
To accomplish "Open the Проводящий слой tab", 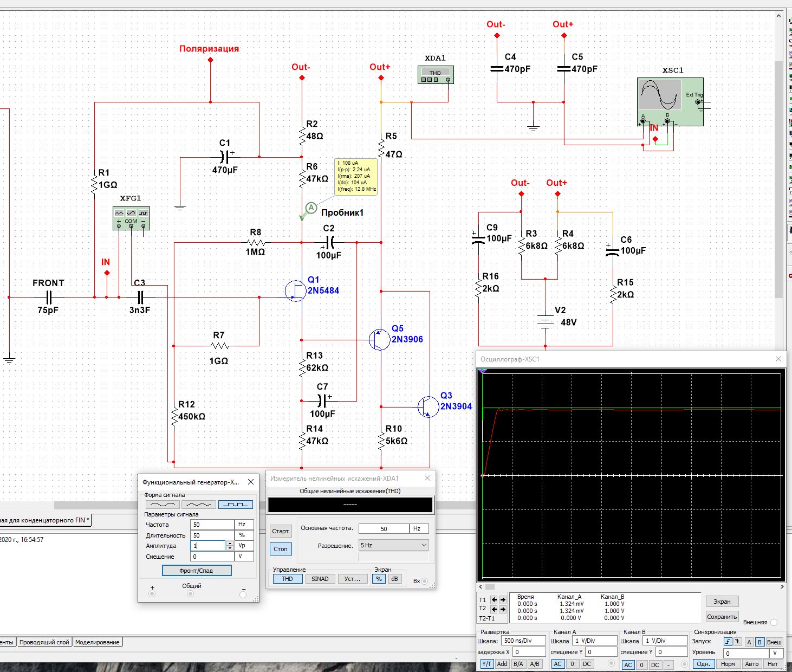I will [x=44, y=642].
